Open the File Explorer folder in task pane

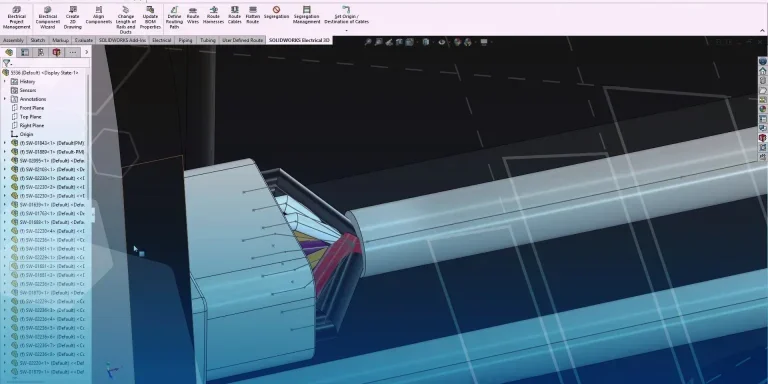tap(763, 90)
